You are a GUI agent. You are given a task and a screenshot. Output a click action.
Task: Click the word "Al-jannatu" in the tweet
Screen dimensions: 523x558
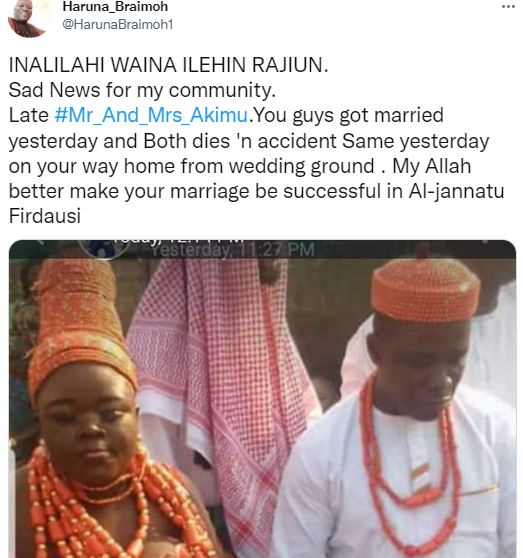pyautogui.click(x=456, y=191)
